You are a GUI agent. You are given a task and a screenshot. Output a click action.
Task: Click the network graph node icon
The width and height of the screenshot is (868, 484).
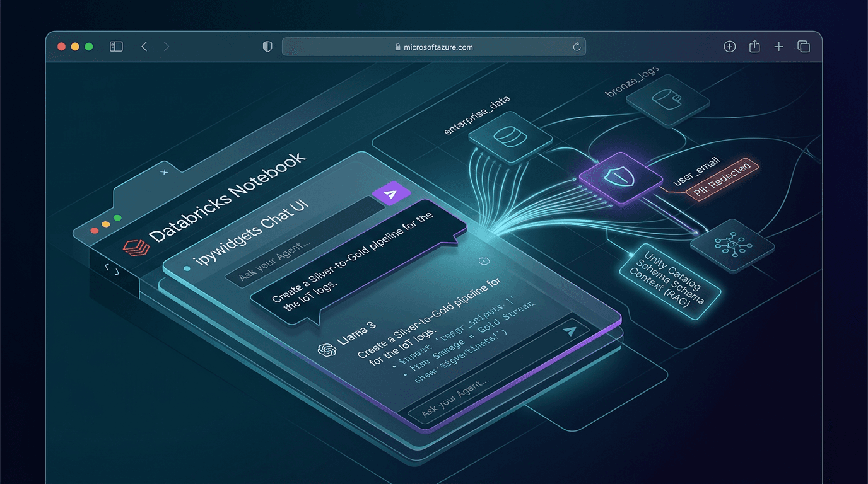click(x=732, y=246)
